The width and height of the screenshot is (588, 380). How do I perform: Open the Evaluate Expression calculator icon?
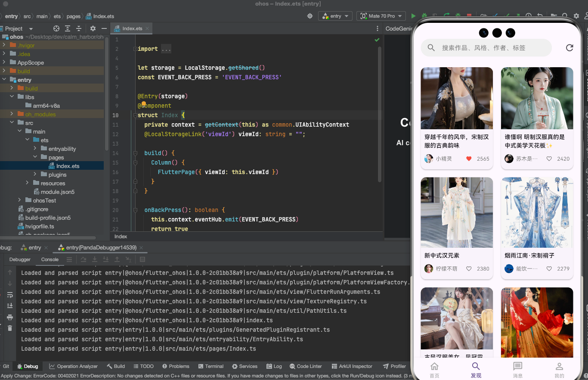(x=142, y=259)
